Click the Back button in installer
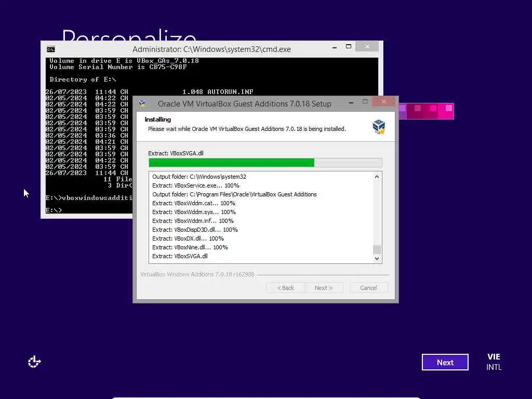Screen dimensions: 532x399 coord(285,288)
